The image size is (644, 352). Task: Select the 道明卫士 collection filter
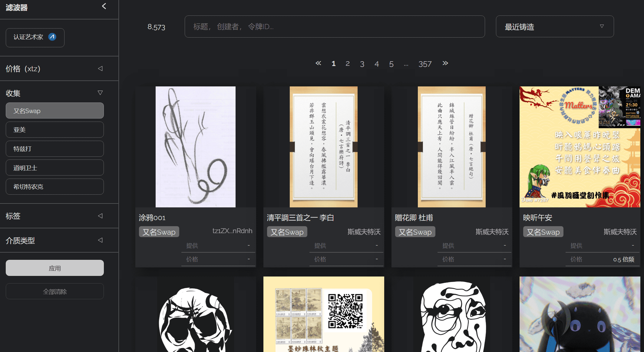click(54, 167)
